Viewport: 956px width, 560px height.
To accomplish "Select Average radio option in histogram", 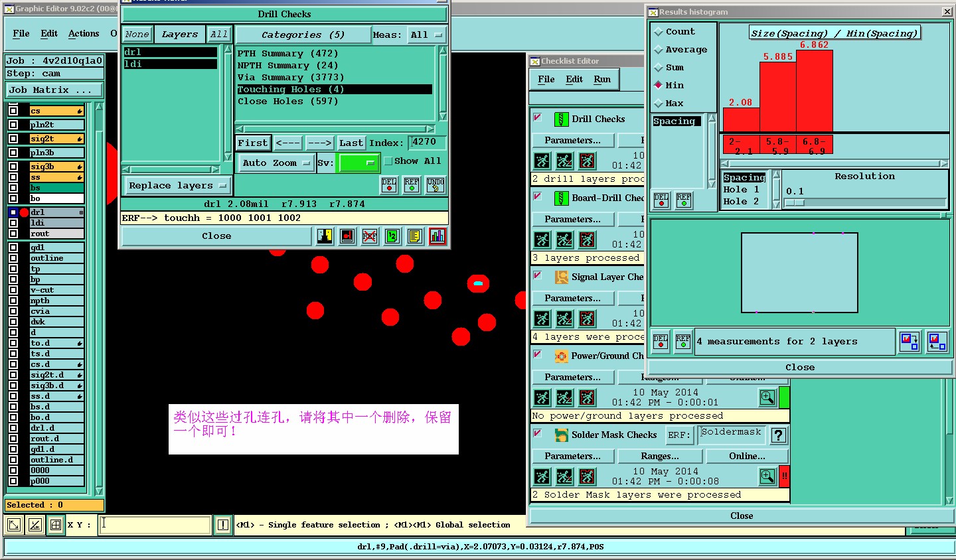I will coord(659,50).
